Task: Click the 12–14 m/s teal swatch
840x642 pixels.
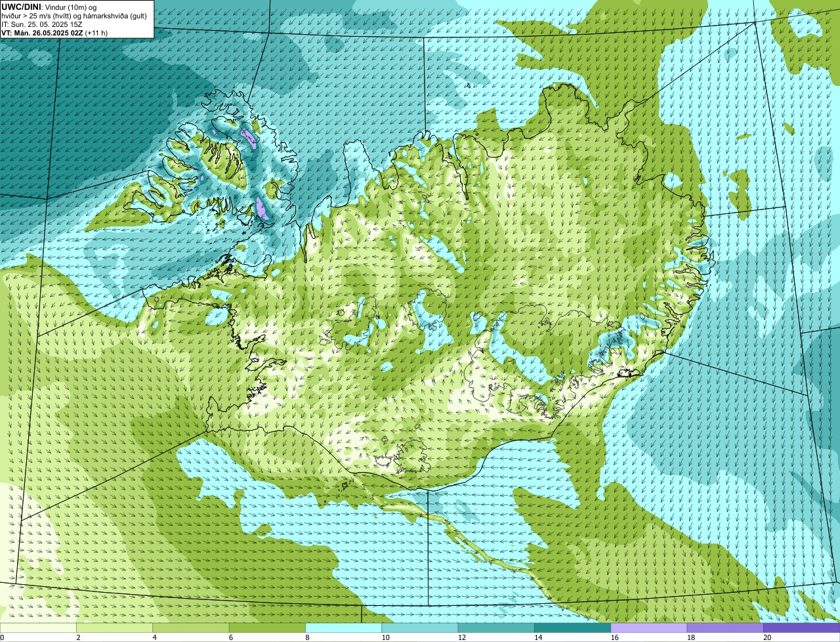Action: pos(496,628)
